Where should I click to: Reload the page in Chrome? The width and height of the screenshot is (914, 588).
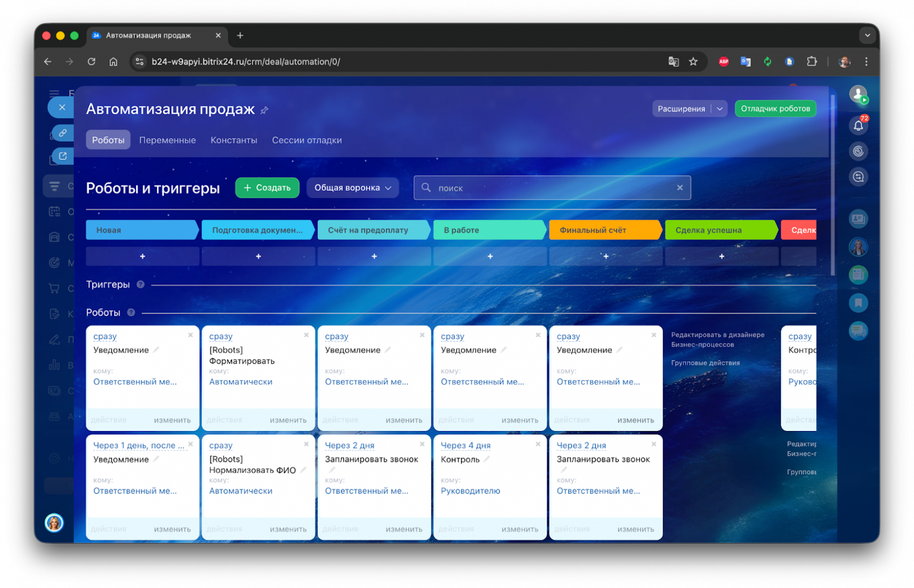[x=91, y=61]
